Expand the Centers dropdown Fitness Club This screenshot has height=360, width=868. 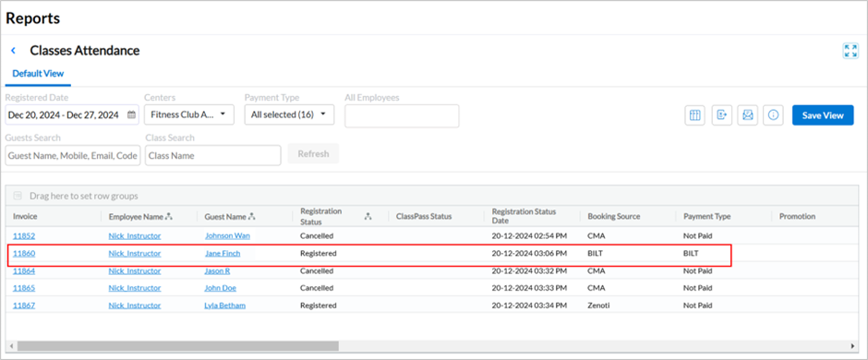188,115
